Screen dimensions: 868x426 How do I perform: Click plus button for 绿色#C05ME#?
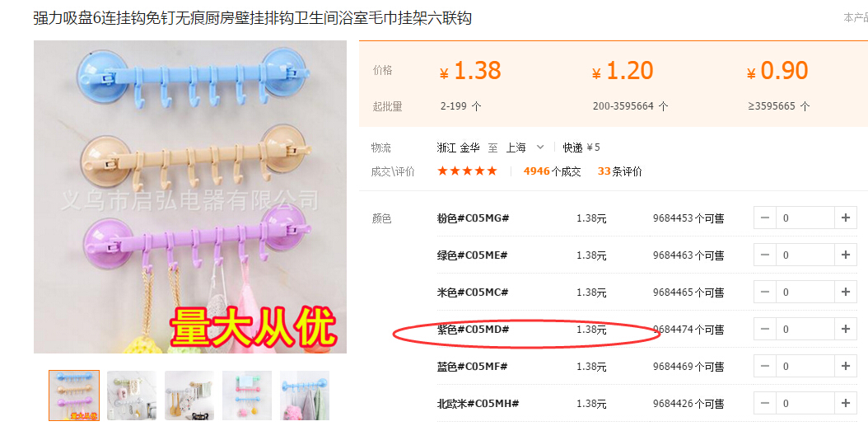[845, 255]
